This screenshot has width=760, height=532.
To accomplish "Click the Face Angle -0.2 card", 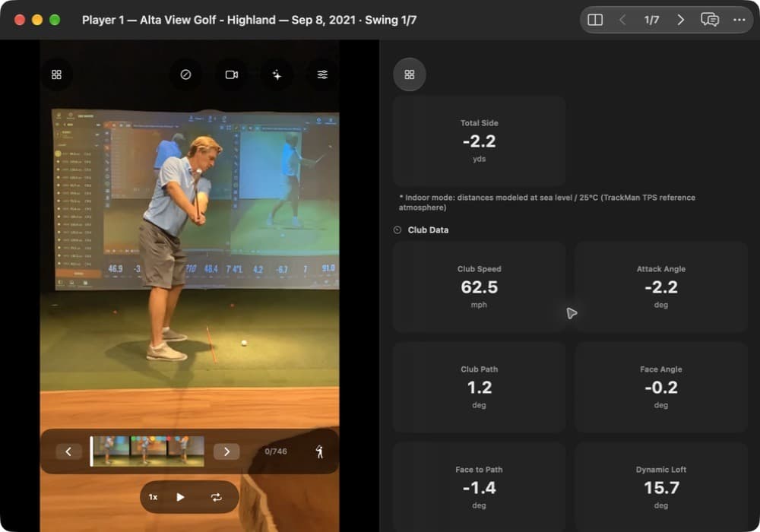I will tap(661, 387).
